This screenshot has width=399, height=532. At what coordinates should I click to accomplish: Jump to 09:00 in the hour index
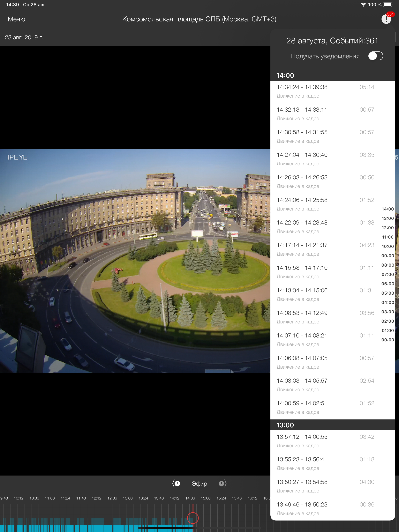[x=388, y=256]
